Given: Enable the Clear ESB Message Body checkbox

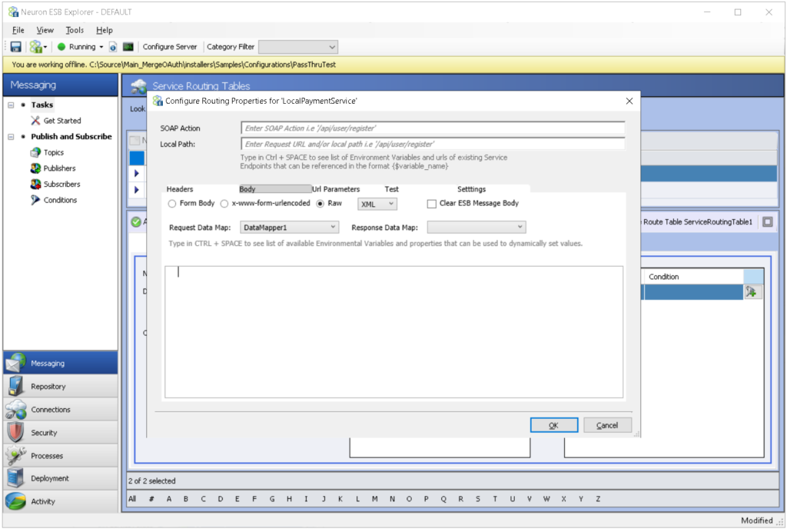Looking at the screenshot, I should coord(430,203).
